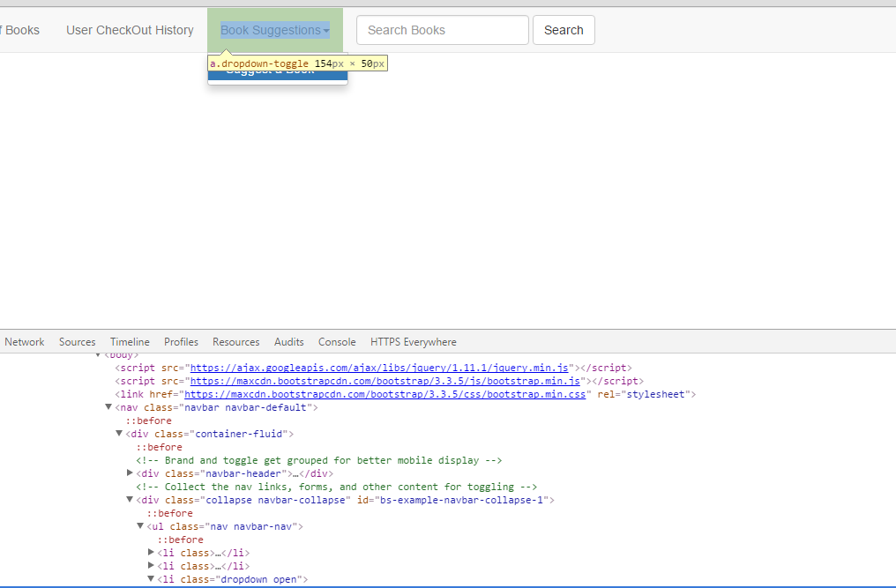896x588 pixels.
Task: Select the ::before under div container-fluid
Action: 160,447
